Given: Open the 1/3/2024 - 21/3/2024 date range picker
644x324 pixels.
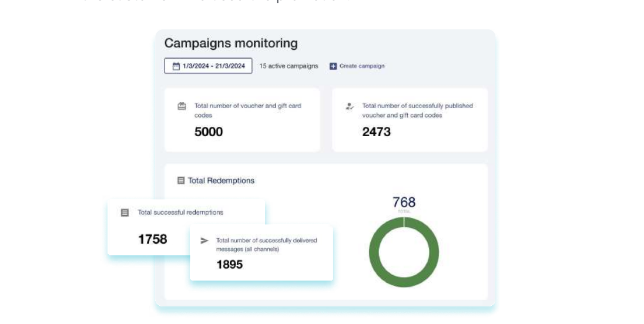Looking at the screenshot, I should click(x=209, y=66).
